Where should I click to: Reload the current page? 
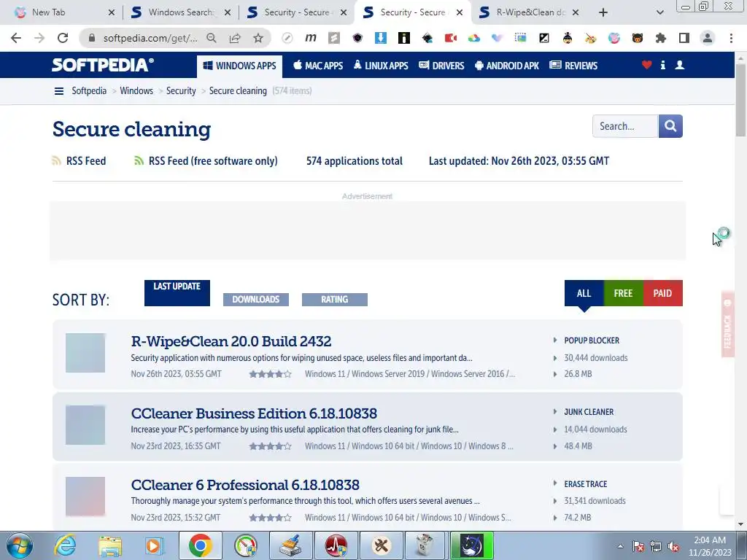coord(63,38)
